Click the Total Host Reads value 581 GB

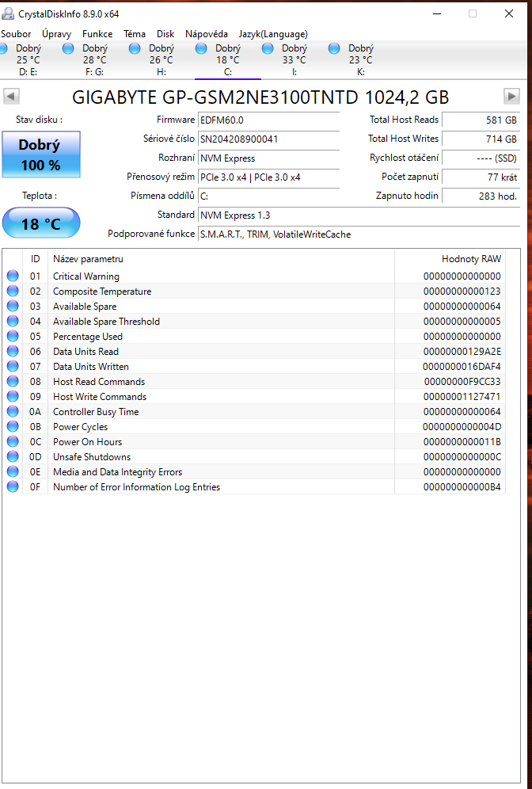[x=481, y=120]
